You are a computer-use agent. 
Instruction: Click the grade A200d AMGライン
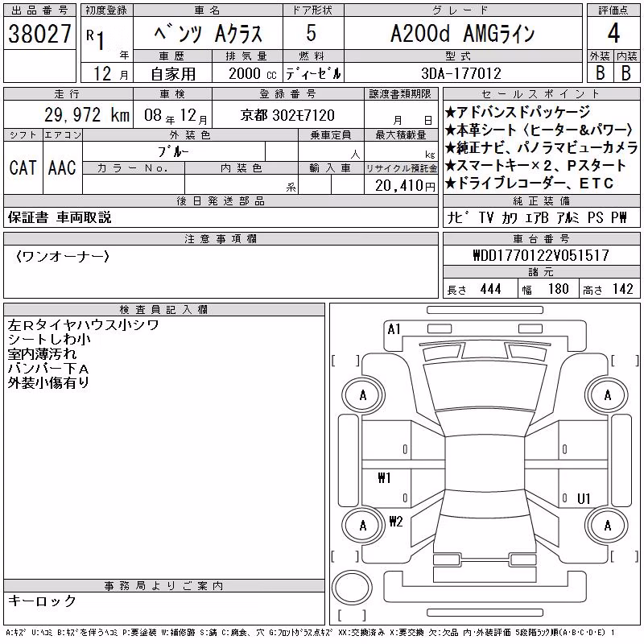[462, 33]
